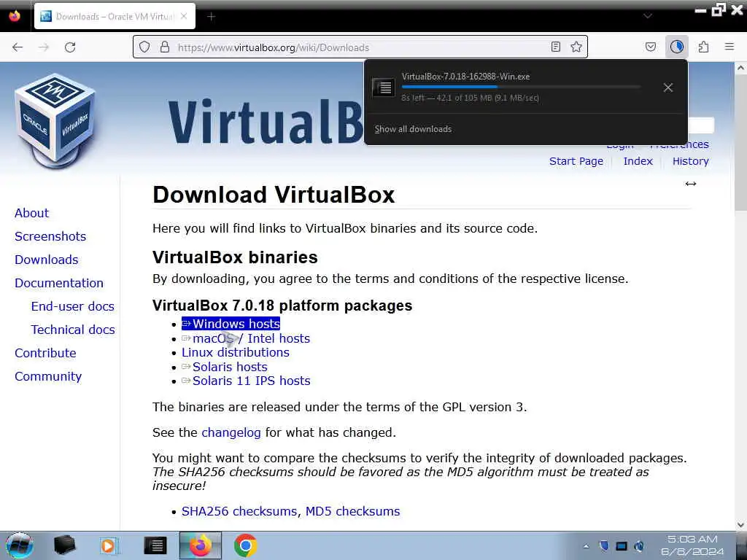Open the Windows Start orb

point(20,545)
